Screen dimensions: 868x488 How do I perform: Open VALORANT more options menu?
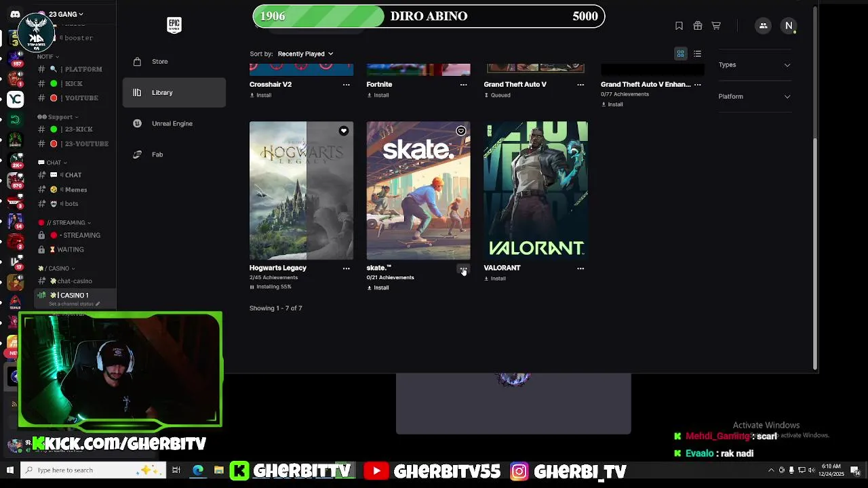(x=580, y=268)
